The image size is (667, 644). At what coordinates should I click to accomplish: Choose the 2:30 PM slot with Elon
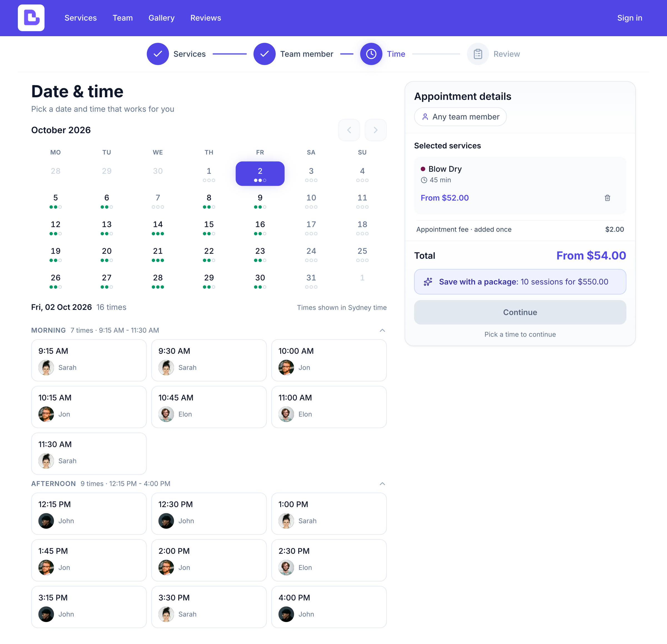329,560
